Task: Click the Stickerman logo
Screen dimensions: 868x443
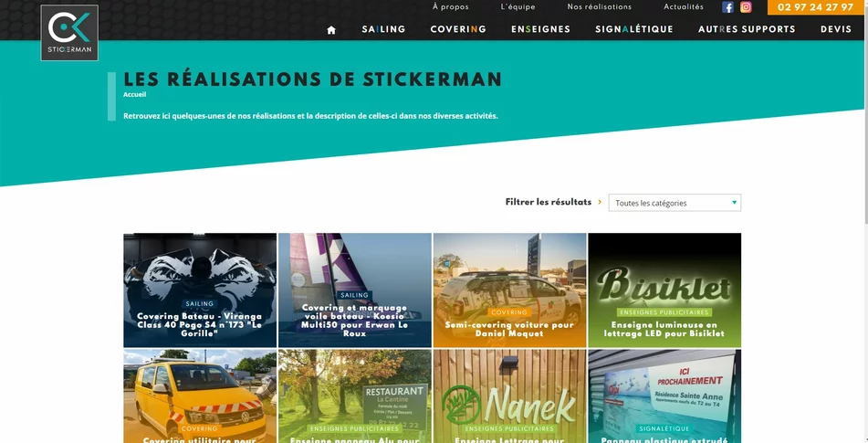Action: click(69, 33)
